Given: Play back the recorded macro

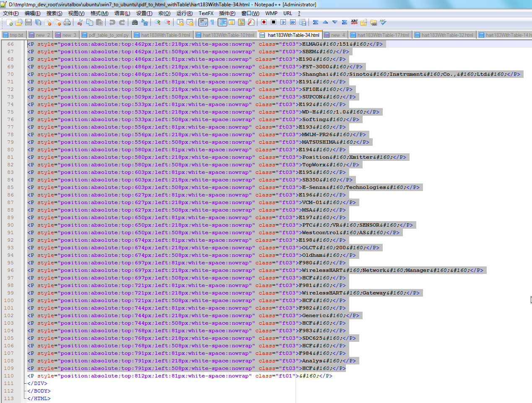Looking at the screenshot, I should (283, 22).
